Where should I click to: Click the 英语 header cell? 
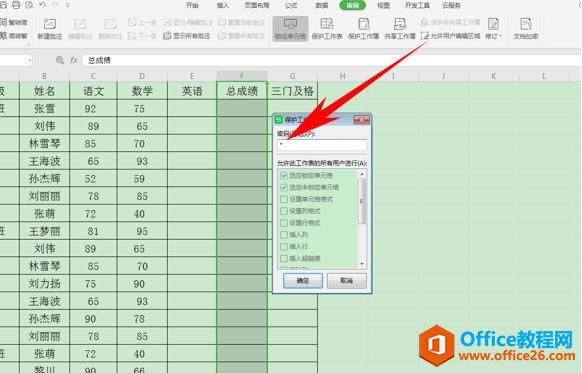point(192,91)
